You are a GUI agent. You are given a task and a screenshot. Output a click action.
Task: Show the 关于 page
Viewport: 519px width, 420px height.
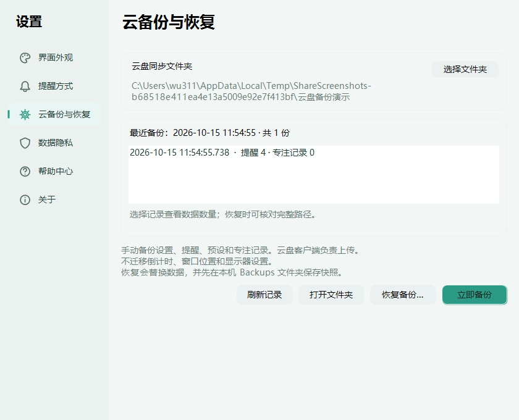54,200
